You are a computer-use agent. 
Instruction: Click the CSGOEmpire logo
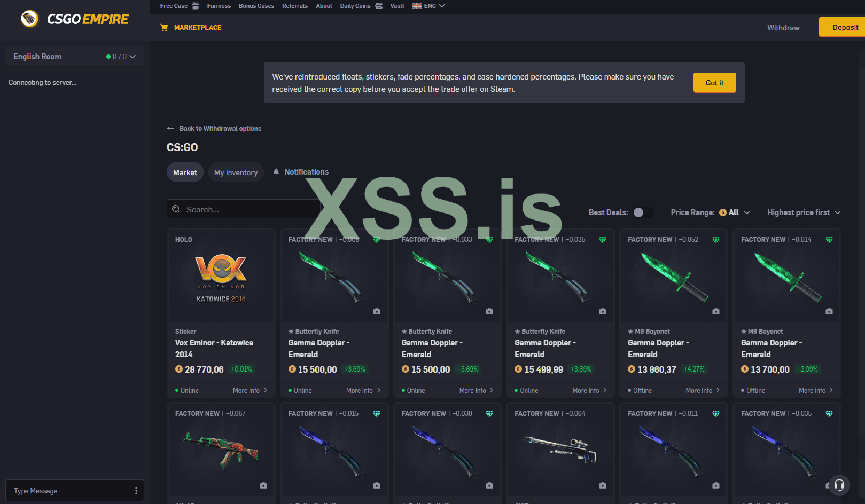pyautogui.click(x=75, y=19)
